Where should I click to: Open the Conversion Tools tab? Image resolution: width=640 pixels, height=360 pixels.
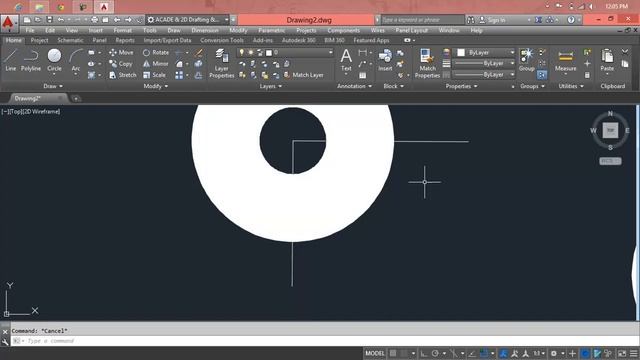222,40
